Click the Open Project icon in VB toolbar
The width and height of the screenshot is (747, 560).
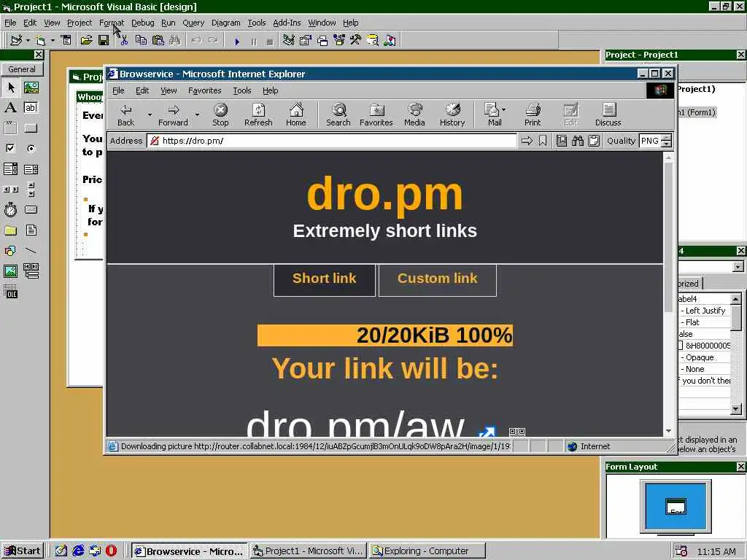click(x=86, y=41)
